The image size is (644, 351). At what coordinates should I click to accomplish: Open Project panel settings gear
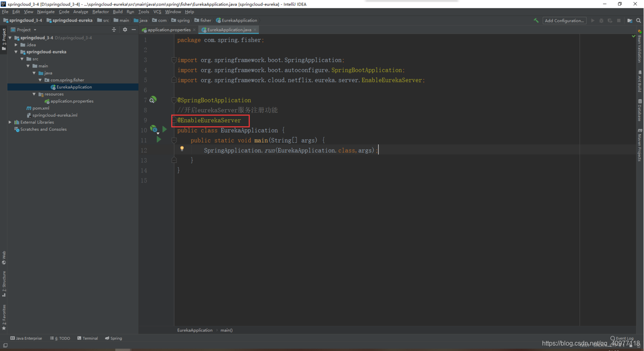coord(125,30)
